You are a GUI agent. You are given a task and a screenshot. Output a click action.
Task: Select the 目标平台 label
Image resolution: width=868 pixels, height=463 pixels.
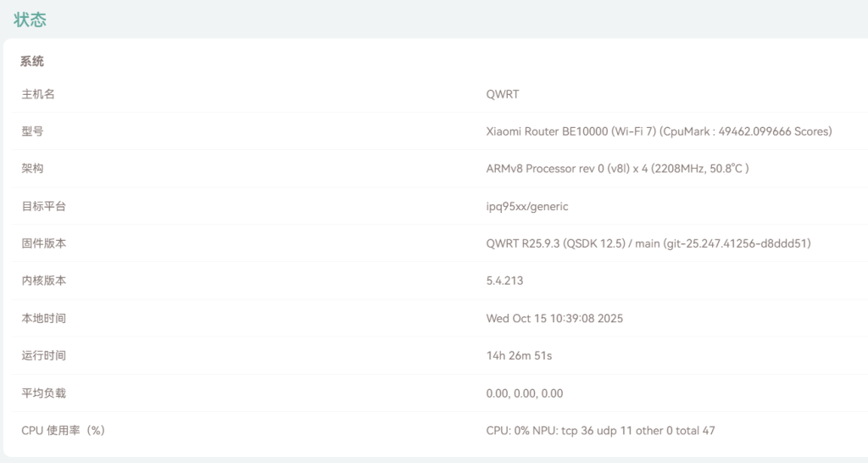pyautogui.click(x=43, y=206)
